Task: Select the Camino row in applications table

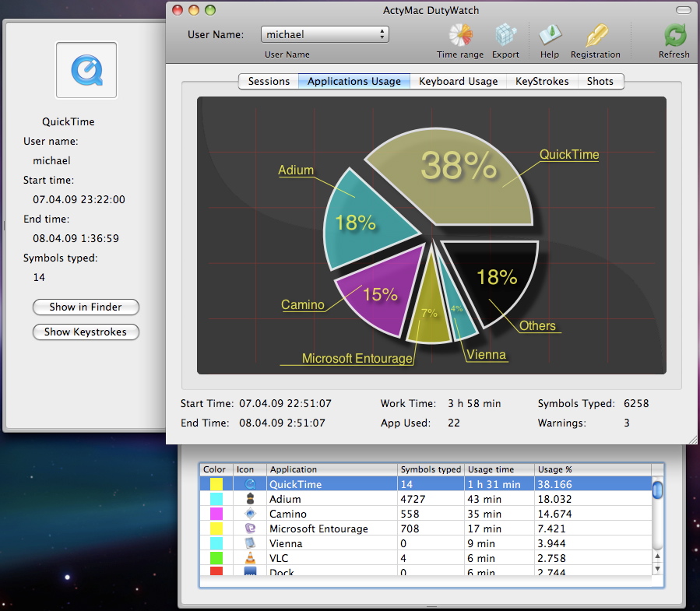Action: (425, 513)
